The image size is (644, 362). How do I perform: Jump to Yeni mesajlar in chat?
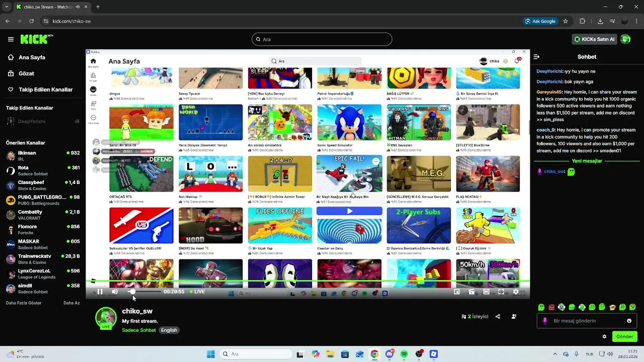click(x=587, y=161)
